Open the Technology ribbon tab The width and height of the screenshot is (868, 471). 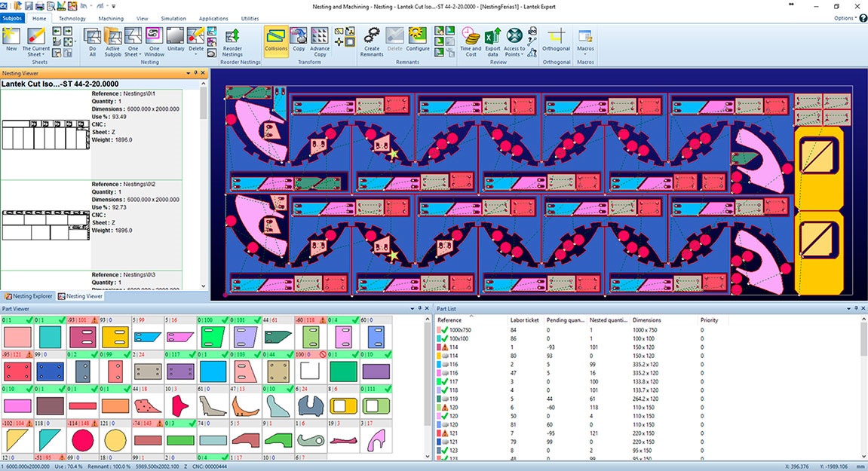pos(72,18)
